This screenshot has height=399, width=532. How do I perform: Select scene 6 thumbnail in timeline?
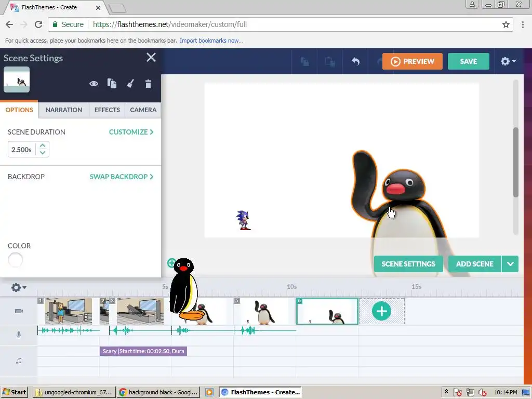click(x=327, y=311)
